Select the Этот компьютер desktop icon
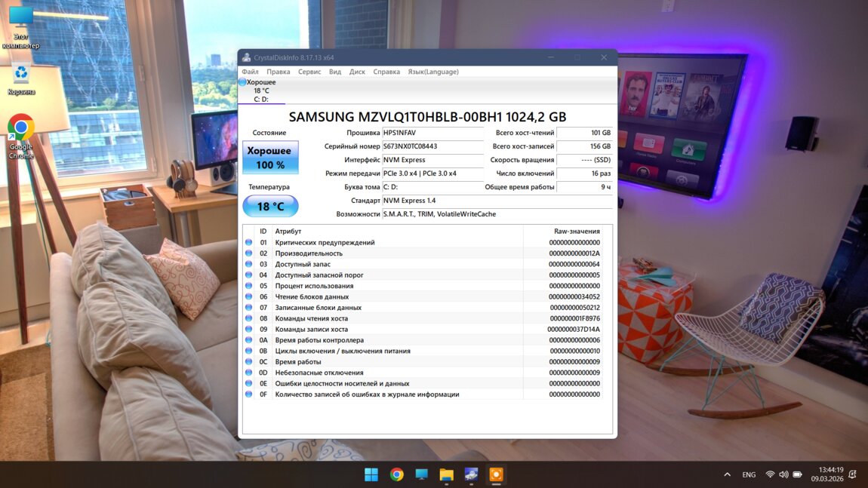868x488 pixels. click(20, 20)
